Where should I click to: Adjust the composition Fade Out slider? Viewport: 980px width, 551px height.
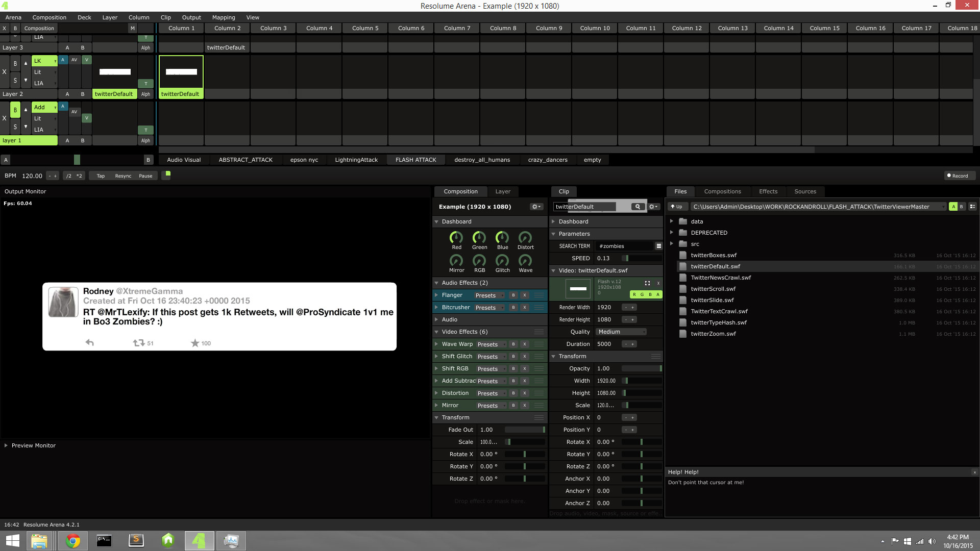525,430
